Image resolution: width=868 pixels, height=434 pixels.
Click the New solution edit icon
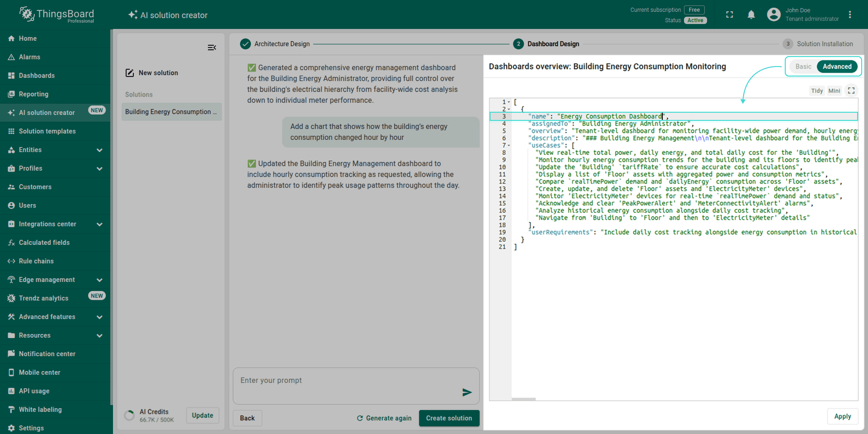click(130, 73)
